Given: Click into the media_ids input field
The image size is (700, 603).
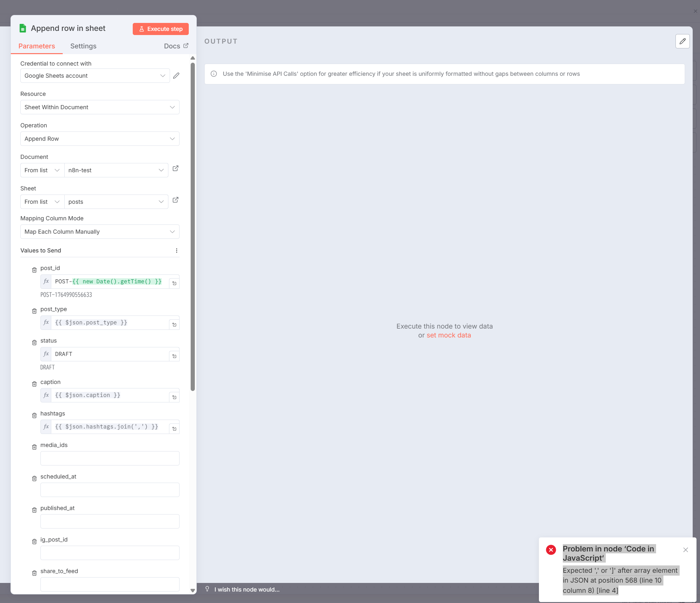Looking at the screenshot, I should click(110, 458).
